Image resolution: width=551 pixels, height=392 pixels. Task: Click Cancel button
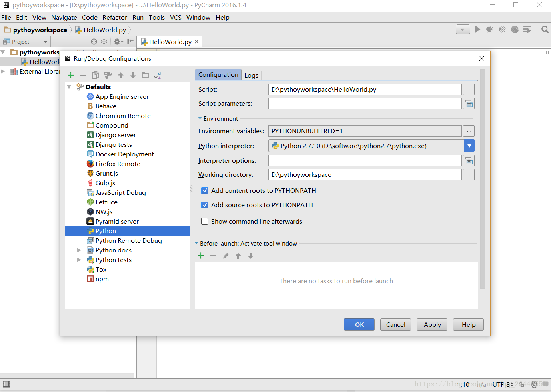(x=395, y=325)
